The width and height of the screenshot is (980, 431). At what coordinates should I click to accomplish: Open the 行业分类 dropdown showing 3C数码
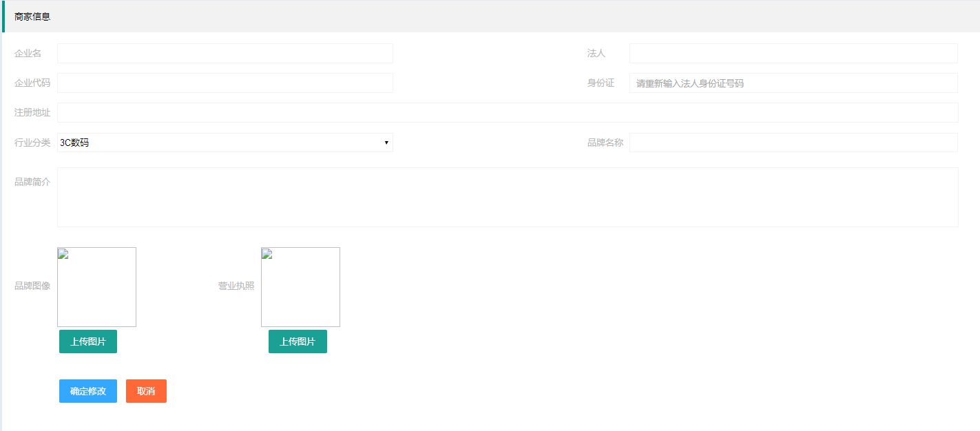pyautogui.click(x=225, y=143)
